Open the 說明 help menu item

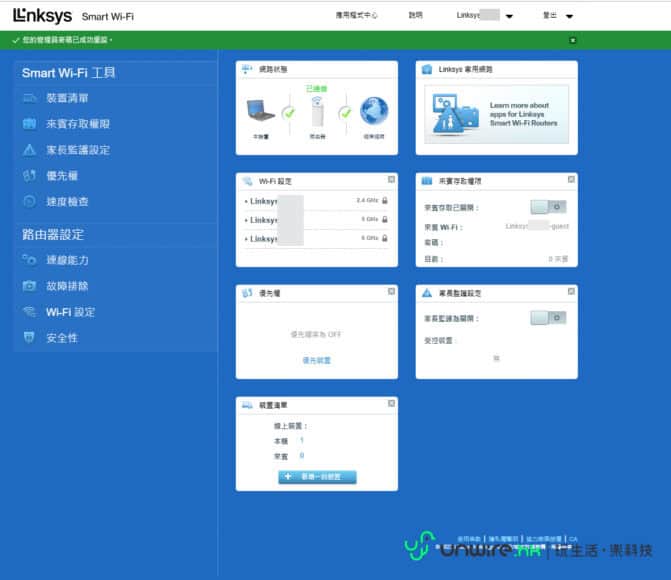(416, 16)
